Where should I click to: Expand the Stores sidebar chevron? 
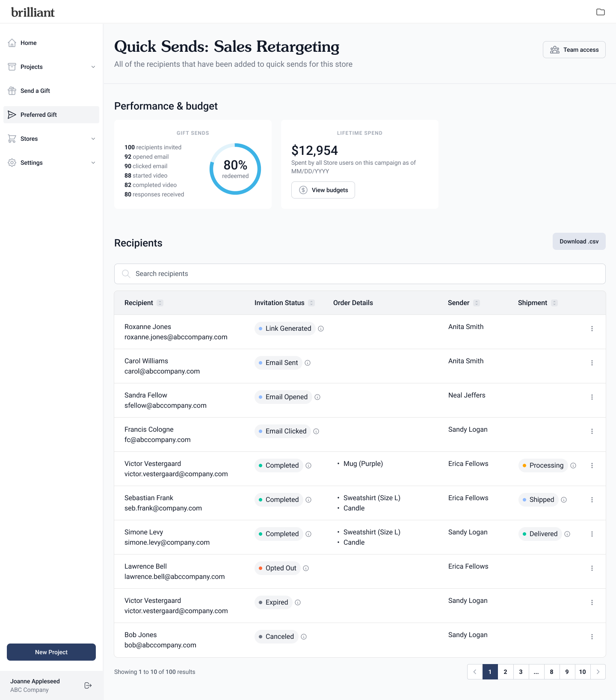click(x=93, y=139)
